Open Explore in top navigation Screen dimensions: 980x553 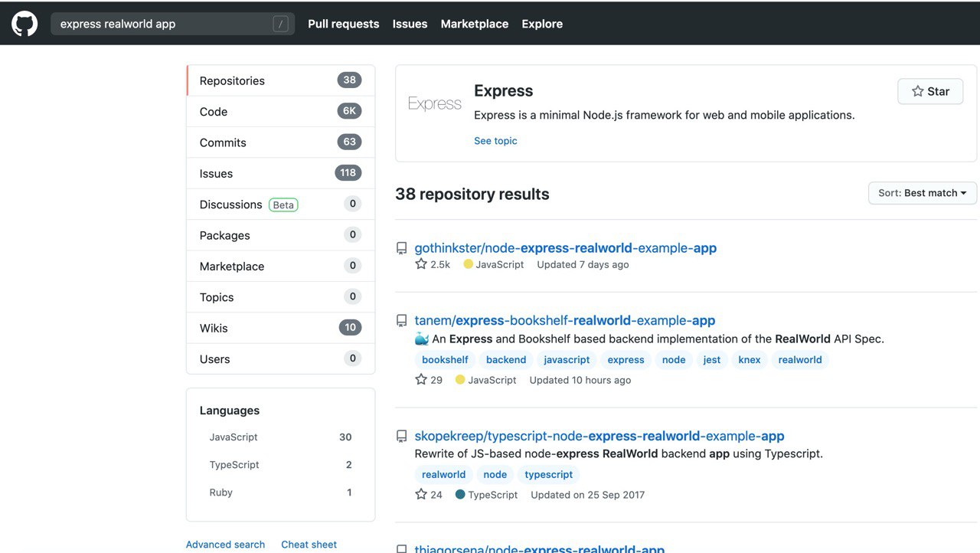(542, 24)
